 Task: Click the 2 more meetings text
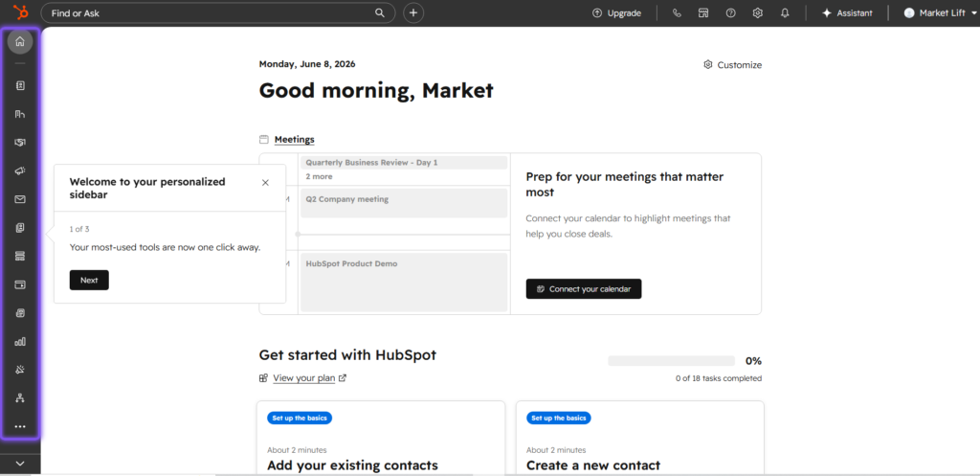click(319, 176)
